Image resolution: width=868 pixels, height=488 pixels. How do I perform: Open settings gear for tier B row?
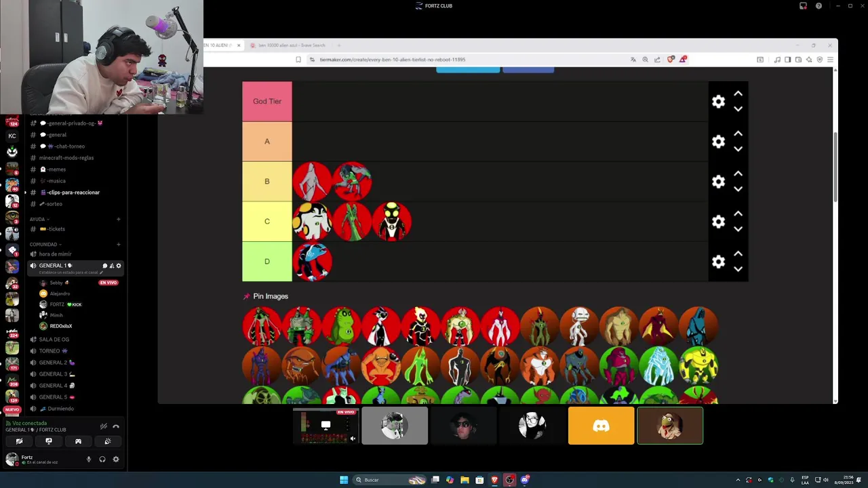point(718,182)
